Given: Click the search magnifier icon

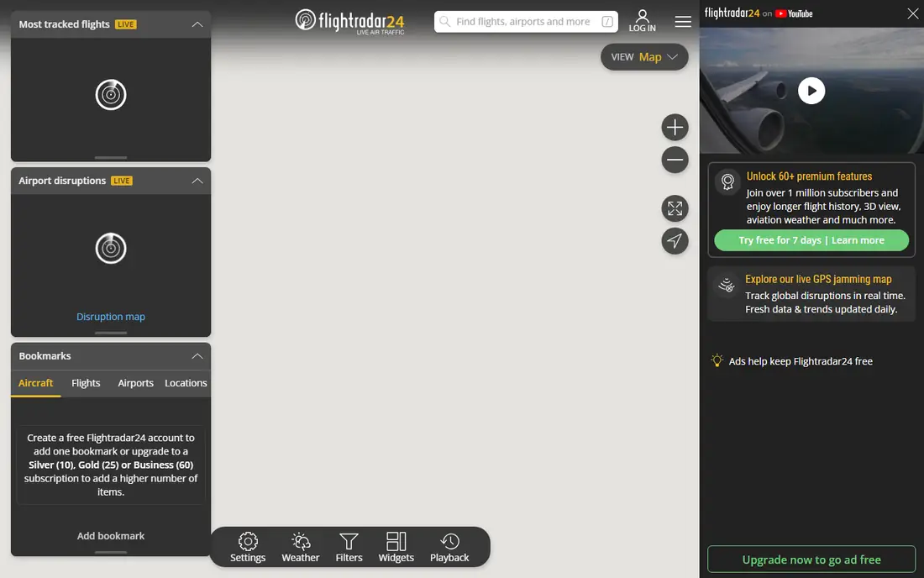Looking at the screenshot, I should (x=445, y=22).
